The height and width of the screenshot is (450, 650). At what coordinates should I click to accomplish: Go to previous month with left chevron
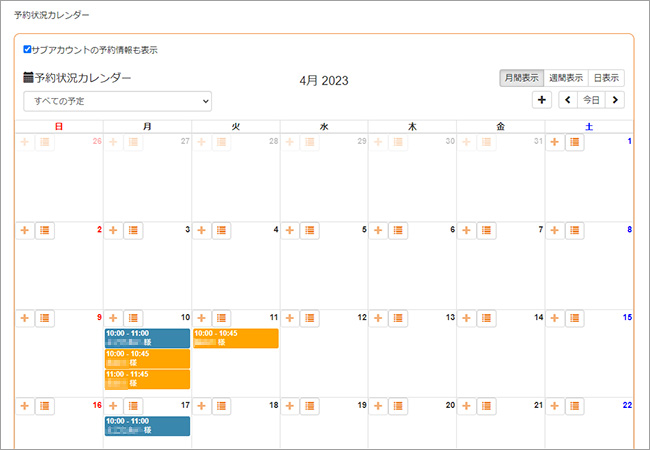coord(568,99)
